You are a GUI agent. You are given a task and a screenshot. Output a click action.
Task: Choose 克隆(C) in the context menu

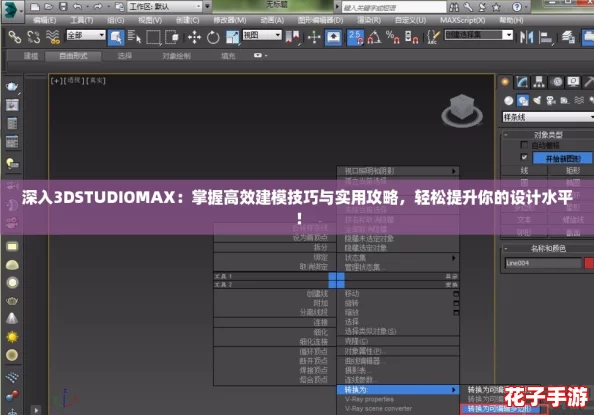click(398, 341)
